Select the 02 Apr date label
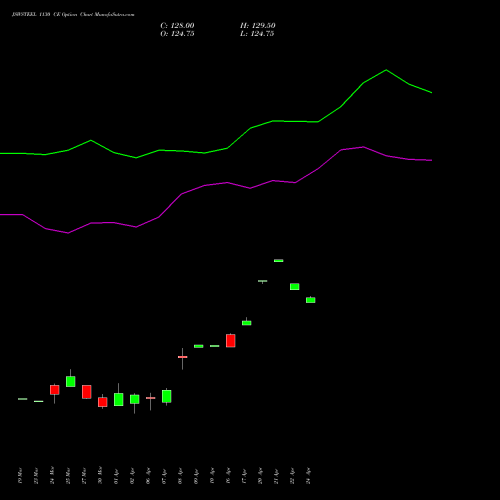 coord(132,476)
